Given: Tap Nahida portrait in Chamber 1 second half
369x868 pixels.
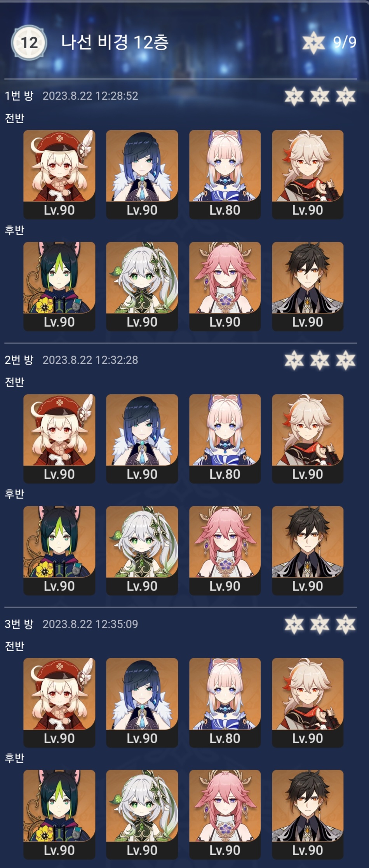Looking at the screenshot, I should [142, 286].
